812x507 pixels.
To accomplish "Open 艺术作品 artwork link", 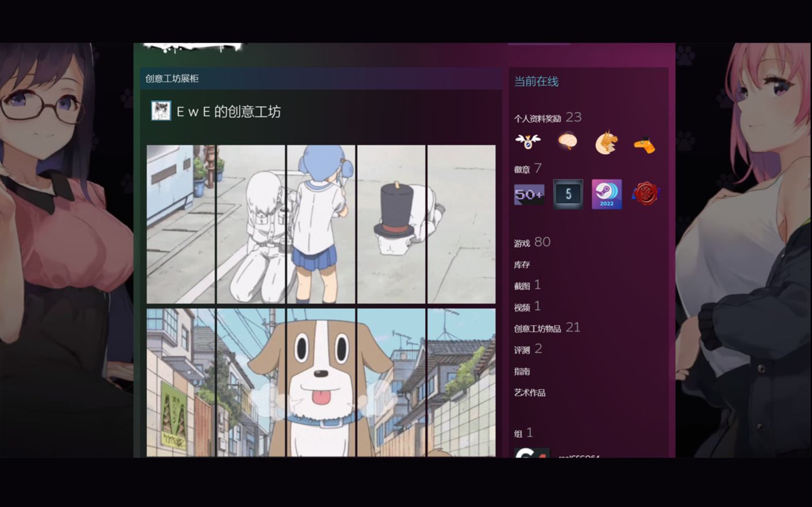I will (x=530, y=392).
